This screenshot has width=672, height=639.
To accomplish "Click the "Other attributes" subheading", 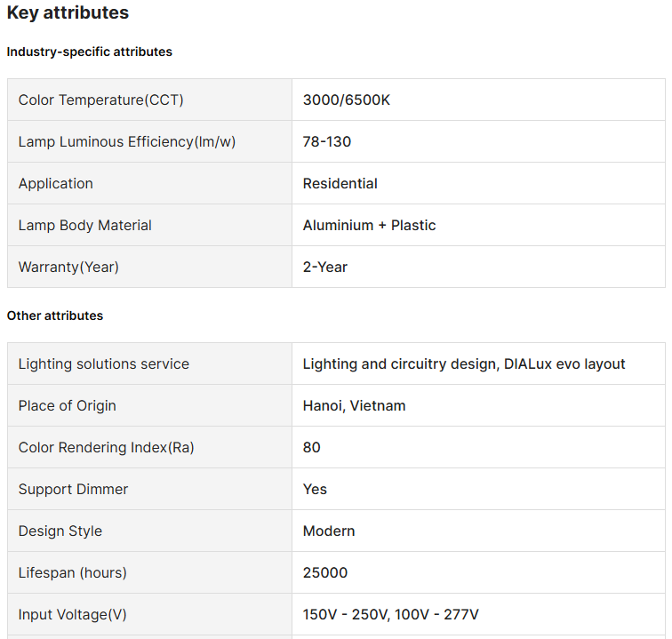I will 55,316.
